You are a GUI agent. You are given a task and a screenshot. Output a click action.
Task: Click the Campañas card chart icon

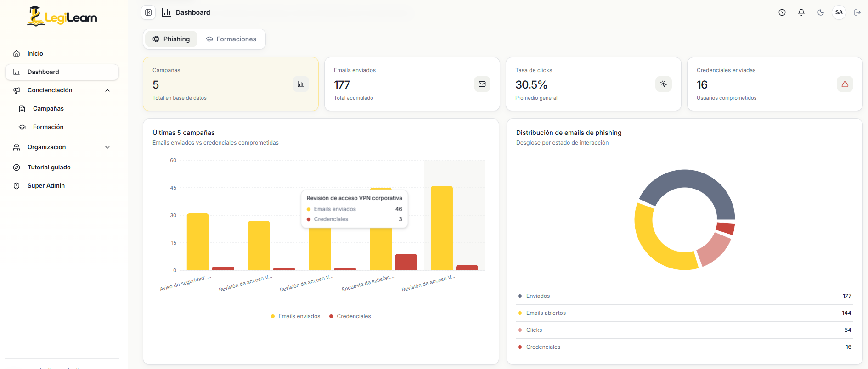pyautogui.click(x=301, y=84)
